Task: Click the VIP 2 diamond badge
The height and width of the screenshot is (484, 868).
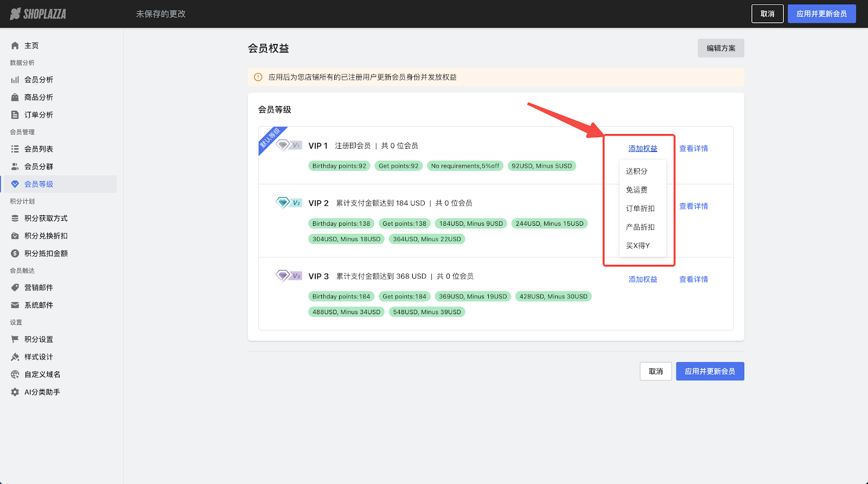Action: pyautogui.click(x=289, y=203)
